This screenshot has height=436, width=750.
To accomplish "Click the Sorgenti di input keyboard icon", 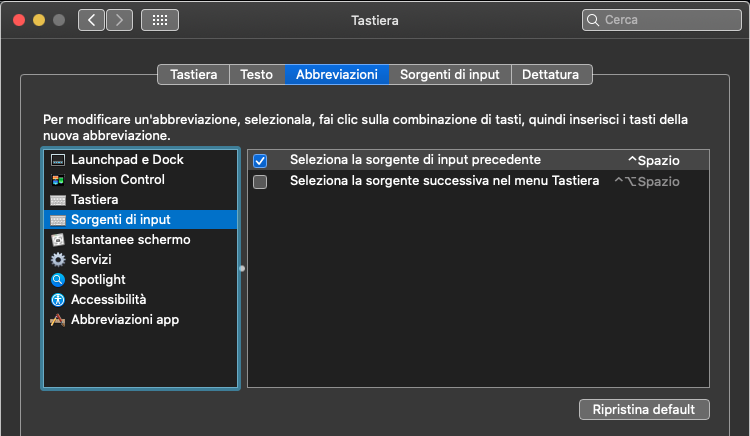I will coord(58,220).
